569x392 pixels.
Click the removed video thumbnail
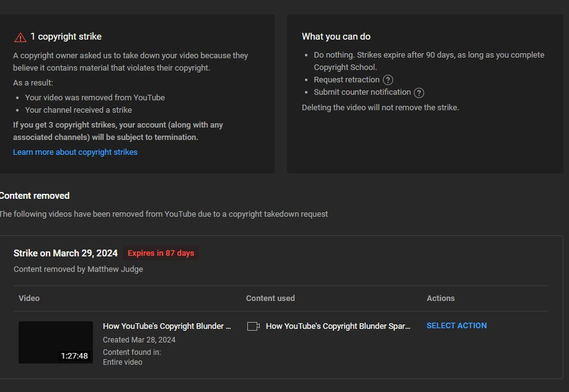pyautogui.click(x=56, y=342)
